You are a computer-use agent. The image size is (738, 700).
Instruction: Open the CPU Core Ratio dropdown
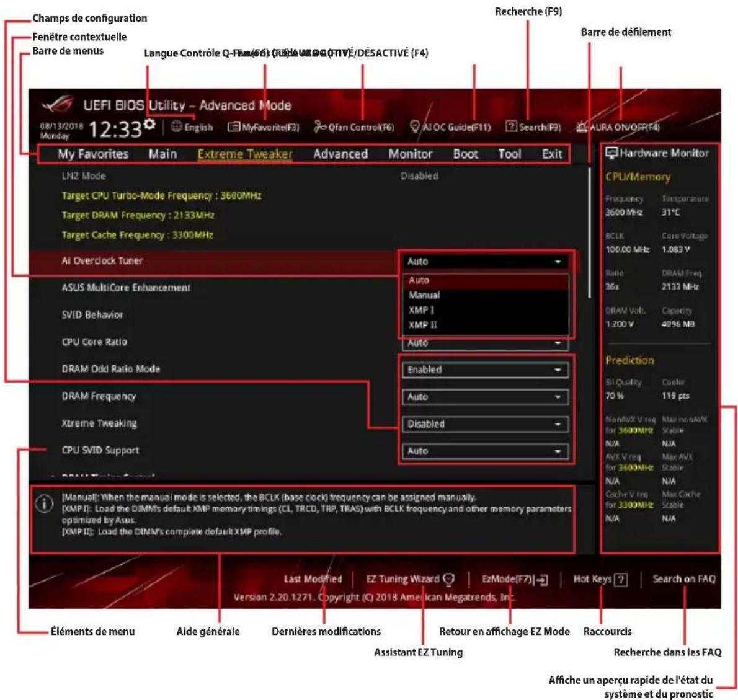coord(485,343)
